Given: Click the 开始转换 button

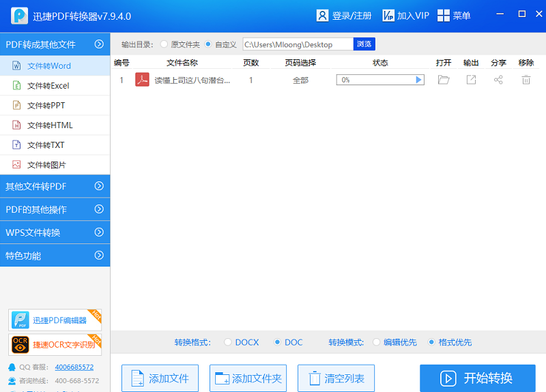Looking at the screenshot, I should 477,378.
